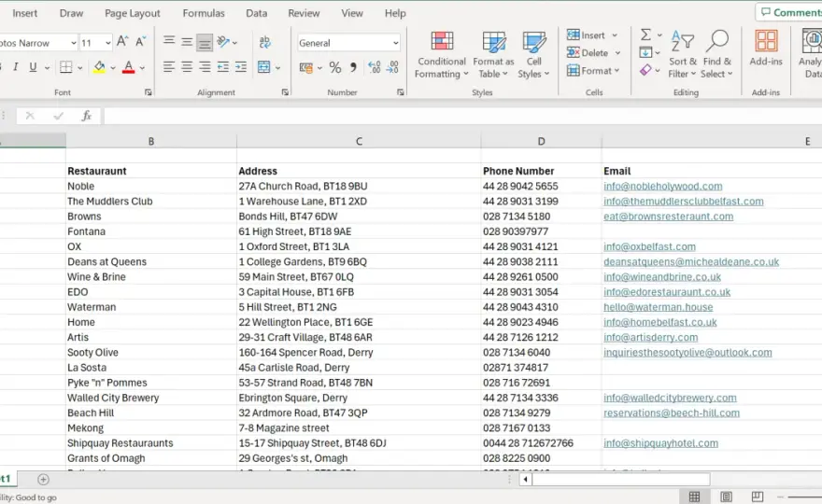822x504 pixels.
Task: Open the font name dropdown
Action: tap(74, 43)
